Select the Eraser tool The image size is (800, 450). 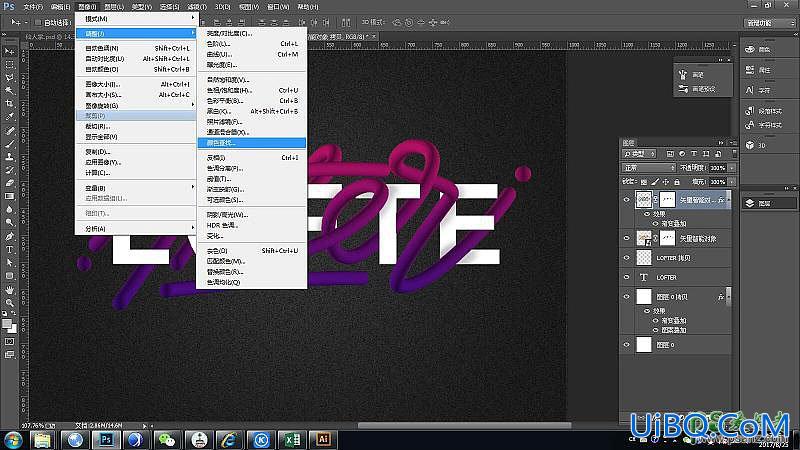point(9,183)
